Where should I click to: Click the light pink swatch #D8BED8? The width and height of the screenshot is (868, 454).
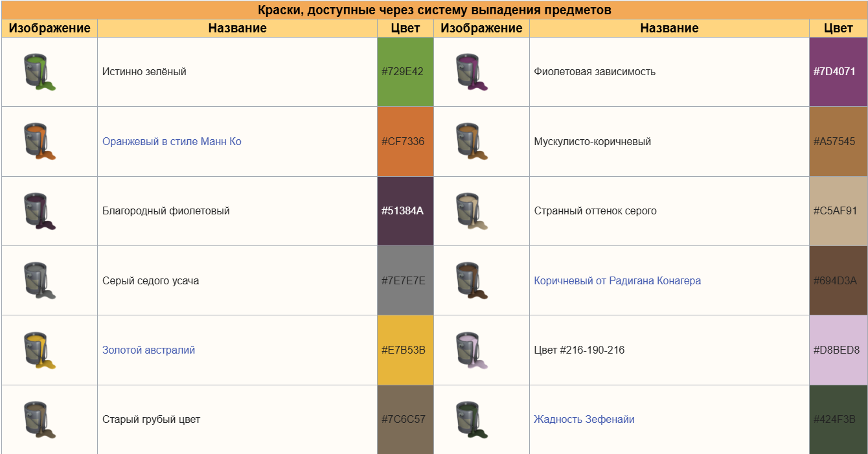[x=838, y=350]
